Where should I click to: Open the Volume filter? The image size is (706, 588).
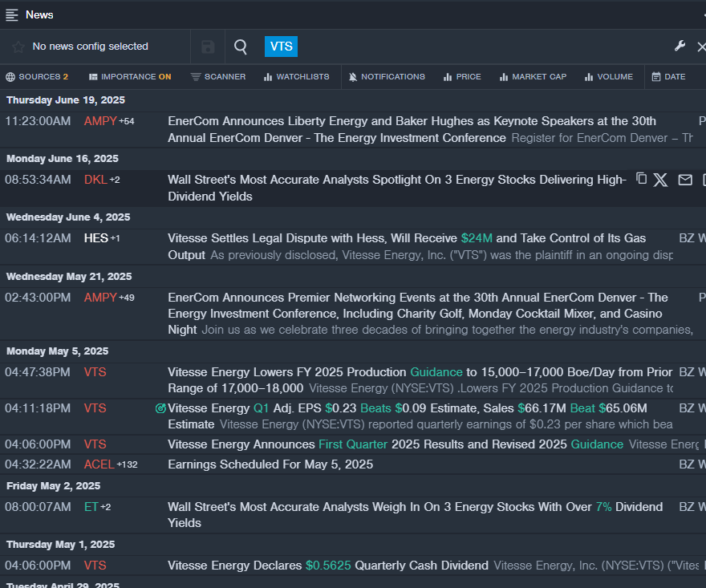coord(609,76)
